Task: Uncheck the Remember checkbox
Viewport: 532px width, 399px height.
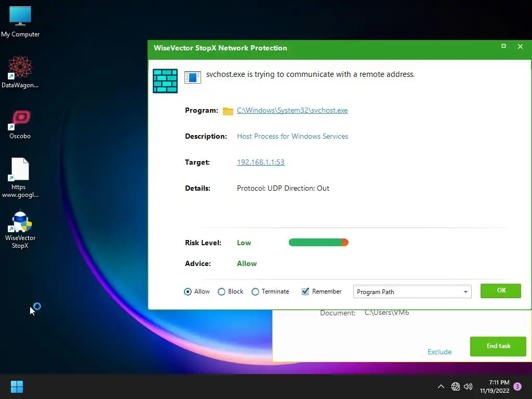Action: point(305,291)
